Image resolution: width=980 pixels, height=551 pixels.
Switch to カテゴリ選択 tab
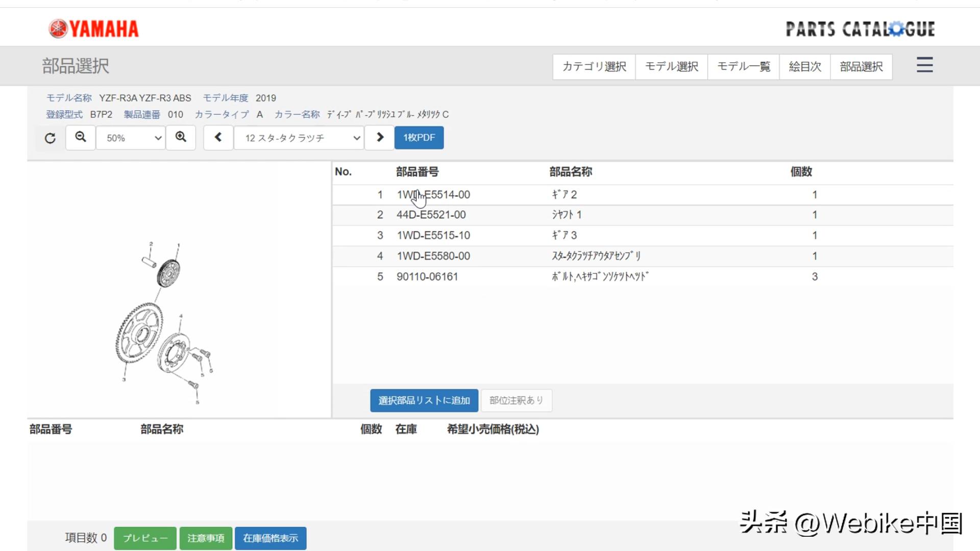[x=594, y=66]
